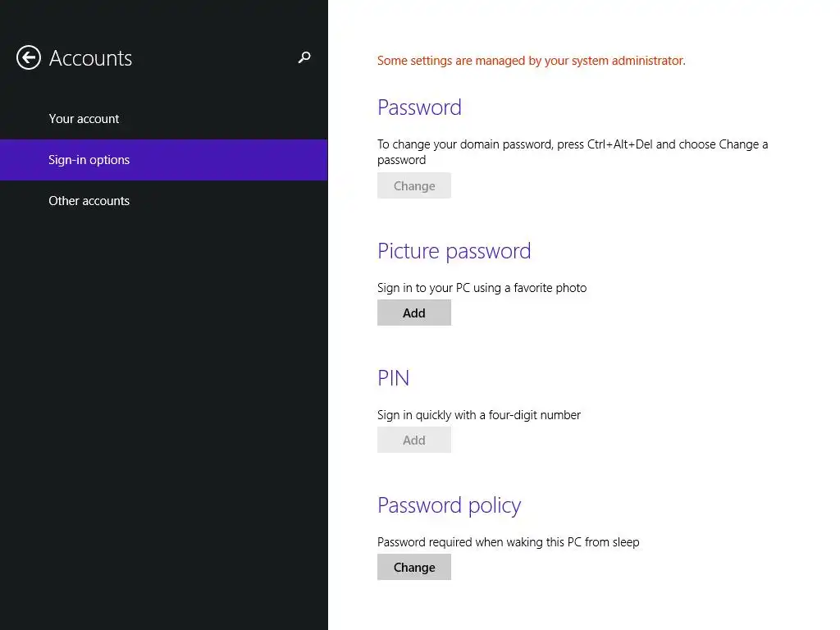Click the greyed-out Change button under Password
This screenshot has width=840, height=630.
point(414,186)
